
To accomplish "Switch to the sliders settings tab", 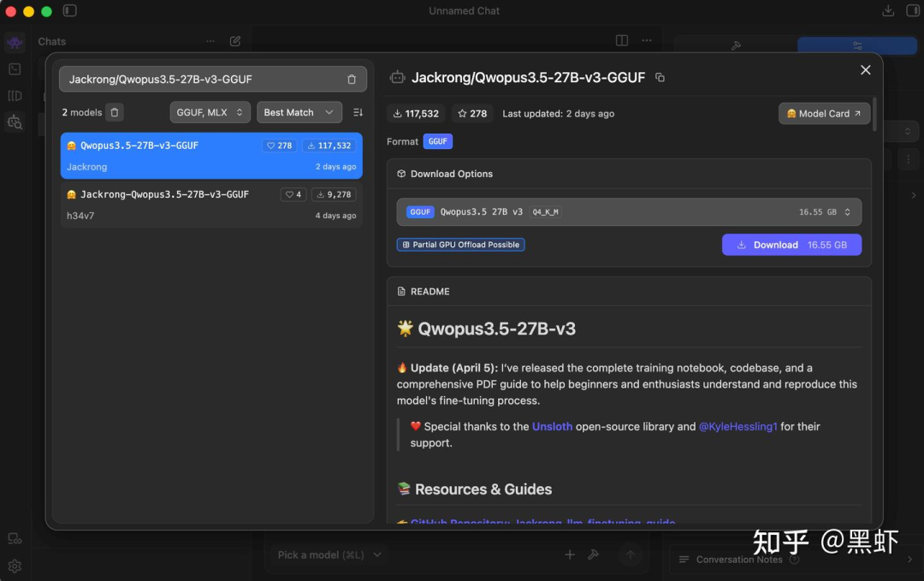I will [857, 45].
